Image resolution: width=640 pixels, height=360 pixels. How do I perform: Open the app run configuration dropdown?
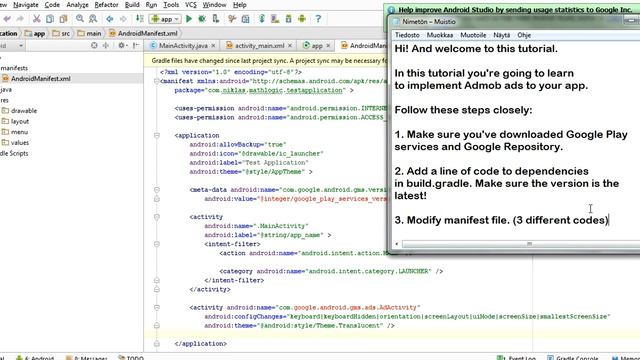tap(165, 19)
